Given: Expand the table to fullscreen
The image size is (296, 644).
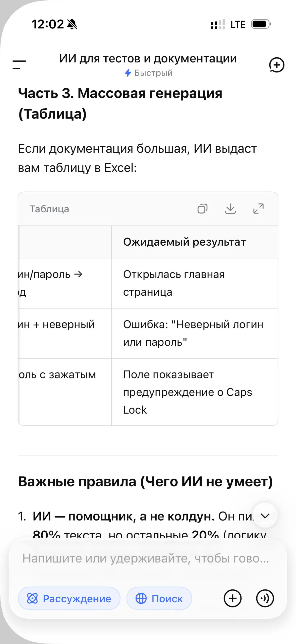Looking at the screenshot, I should [x=258, y=209].
